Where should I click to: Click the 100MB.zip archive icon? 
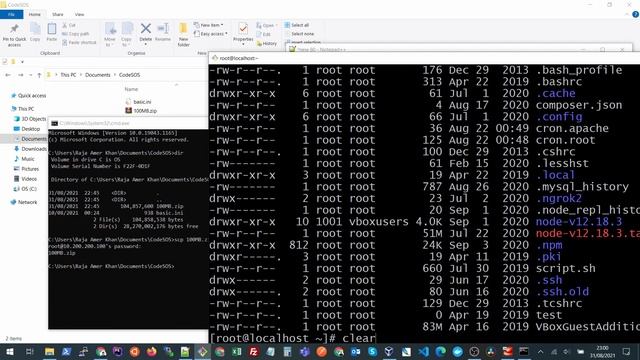point(129,111)
